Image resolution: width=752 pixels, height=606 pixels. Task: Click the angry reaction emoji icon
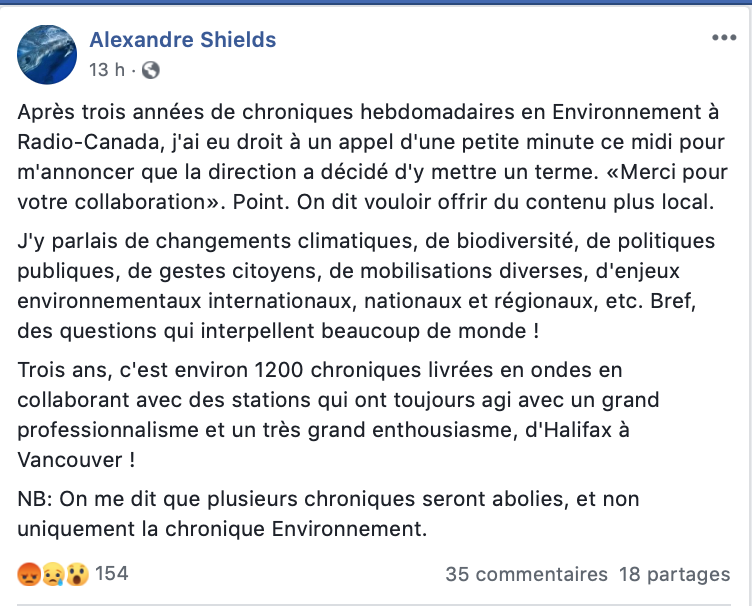coord(28,574)
